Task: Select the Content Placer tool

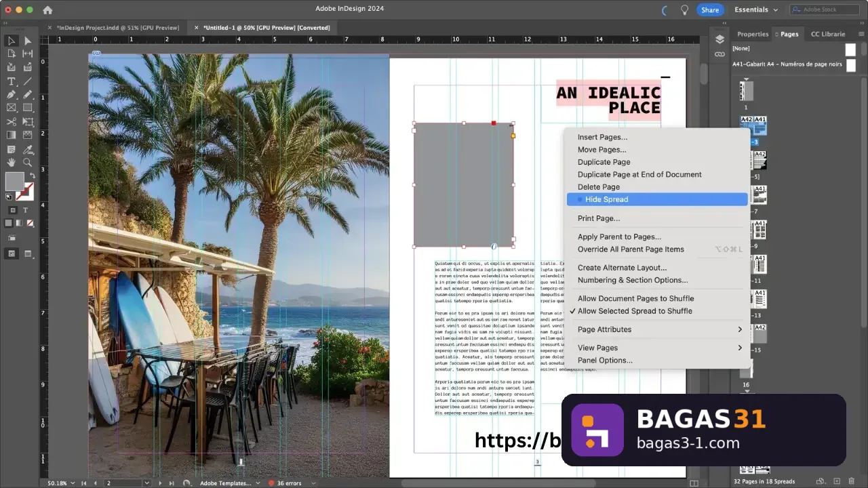Action: coord(28,67)
